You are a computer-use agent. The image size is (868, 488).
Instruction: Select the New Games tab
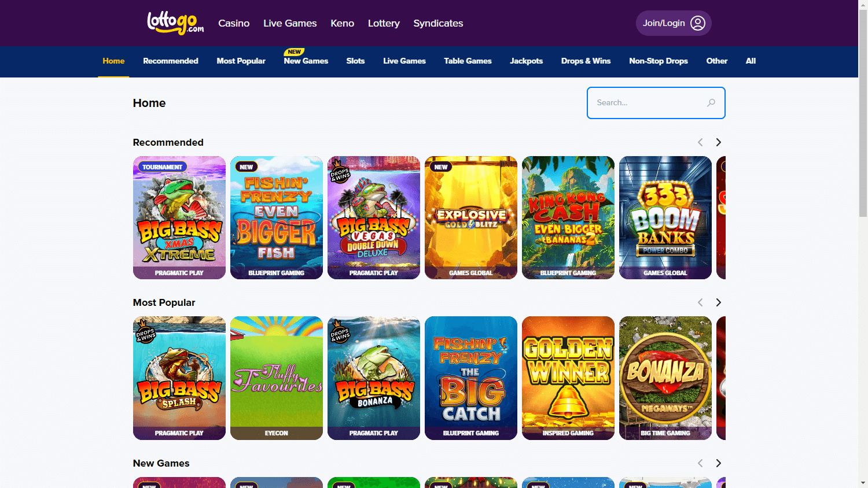[306, 61]
